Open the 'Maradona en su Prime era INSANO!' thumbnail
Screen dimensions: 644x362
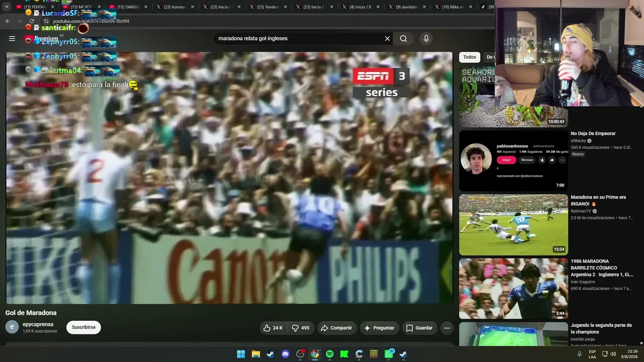513,225
